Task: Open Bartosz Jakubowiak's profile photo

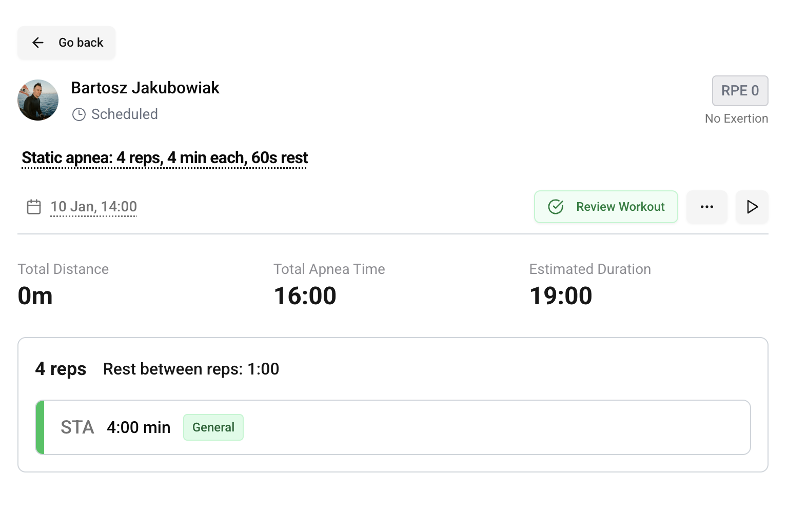Action: [38, 100]
